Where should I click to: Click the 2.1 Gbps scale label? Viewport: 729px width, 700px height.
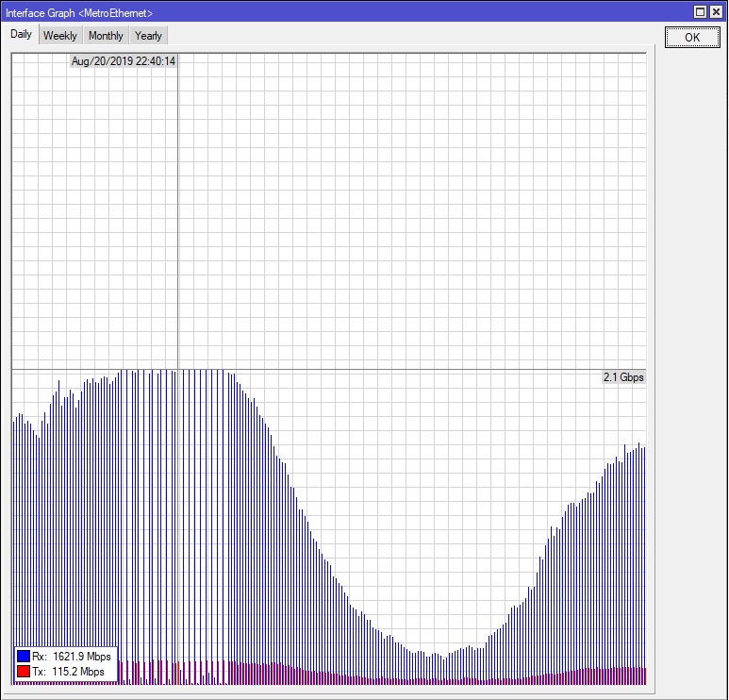(x=623, y=377)
